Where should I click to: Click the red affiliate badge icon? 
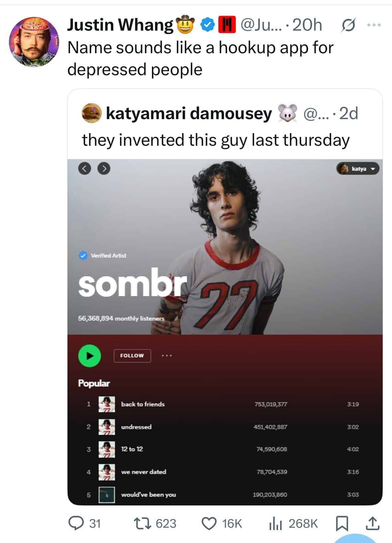pyautogui.click(x=227, y=25)
